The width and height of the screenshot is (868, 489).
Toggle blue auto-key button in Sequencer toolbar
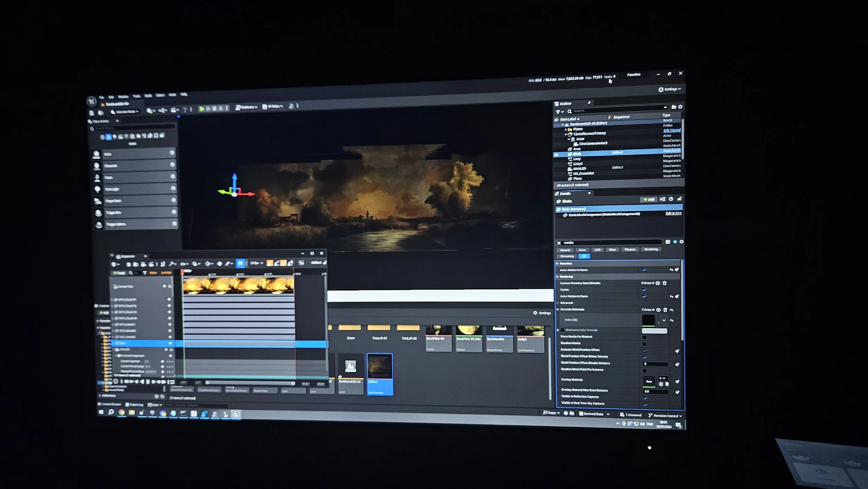[240, 263]
